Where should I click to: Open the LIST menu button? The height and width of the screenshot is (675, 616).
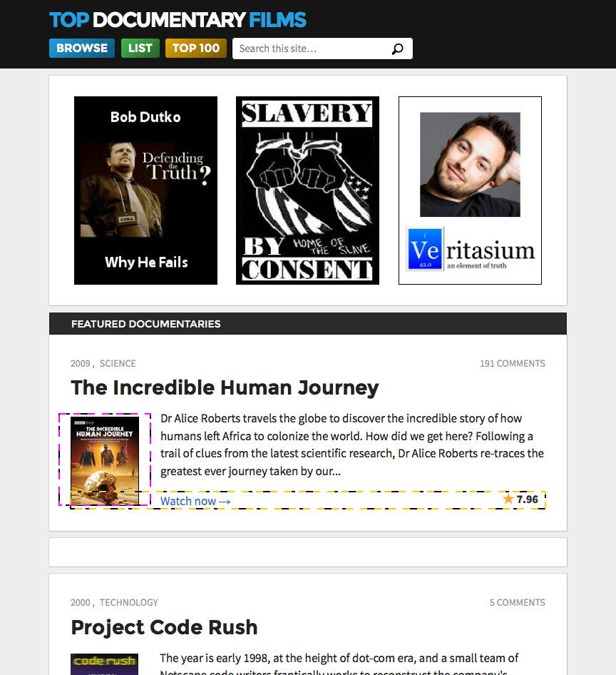140,49
